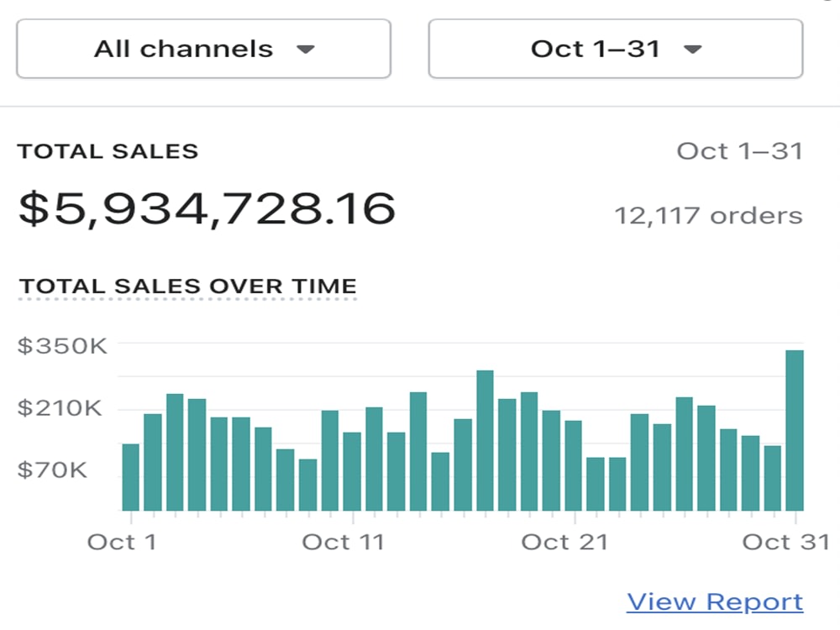The width and height of the screenshot is (840, 630).
Task: Select the Oct 21 axis label
Action: [564, 542]
